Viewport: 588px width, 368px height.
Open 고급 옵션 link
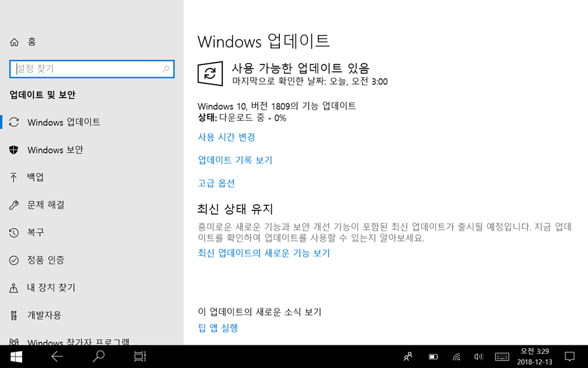coord(216,183)
